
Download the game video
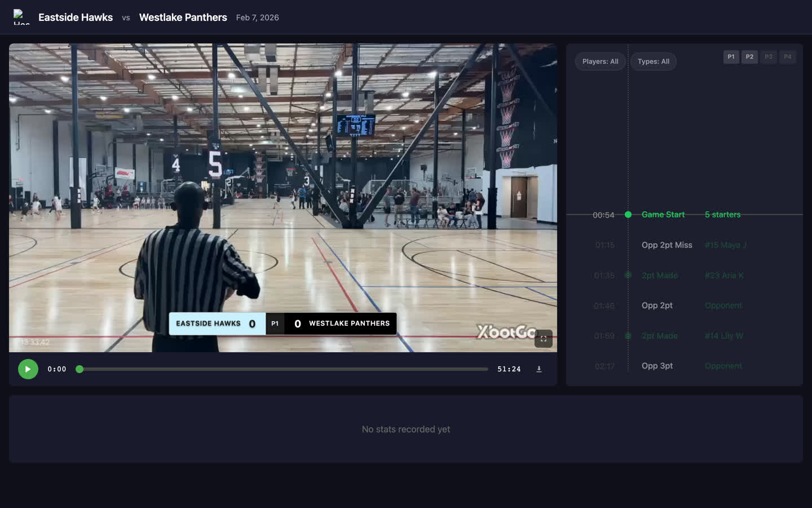pos(539,369)
